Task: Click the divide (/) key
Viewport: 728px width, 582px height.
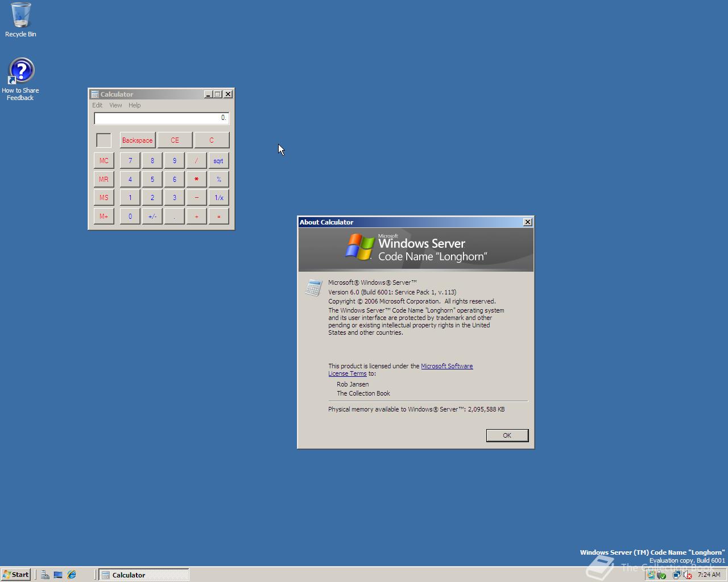Action: (x=197, y=161)
